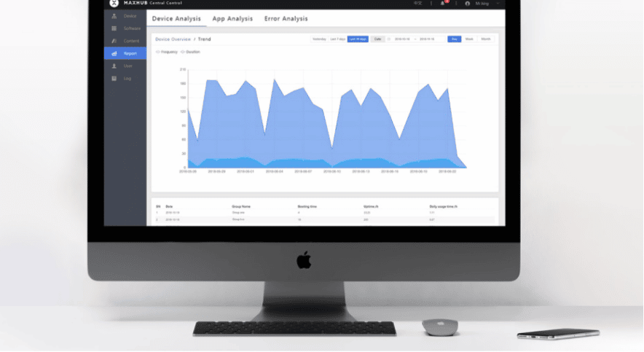Switch language with the 中文 option
Screen dimensions: 644x352
click(x=418, y=3)
